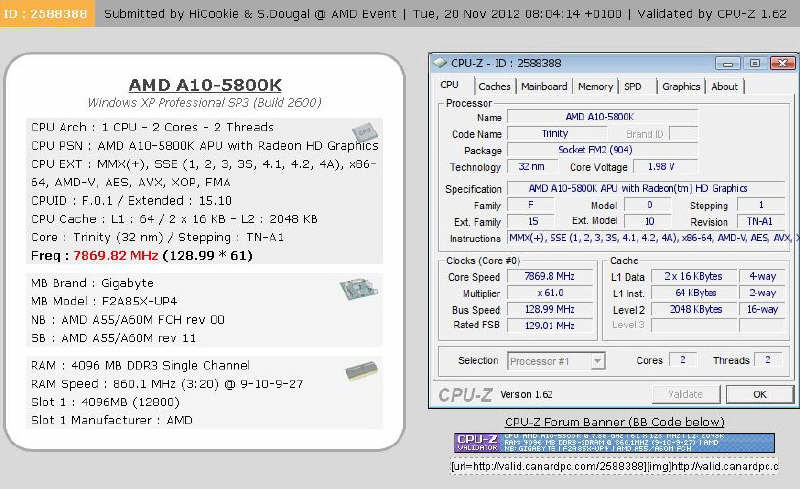The width and height of the screenshot is (800, 489).
Task: Click the Rated FSB value 129.01 MHz
Action: coord(550,325)
